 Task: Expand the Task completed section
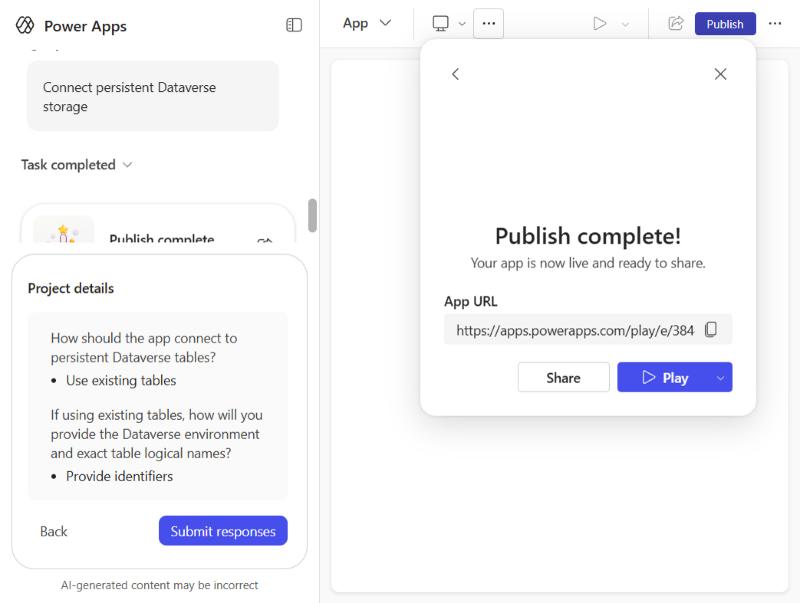coord(77,165)
